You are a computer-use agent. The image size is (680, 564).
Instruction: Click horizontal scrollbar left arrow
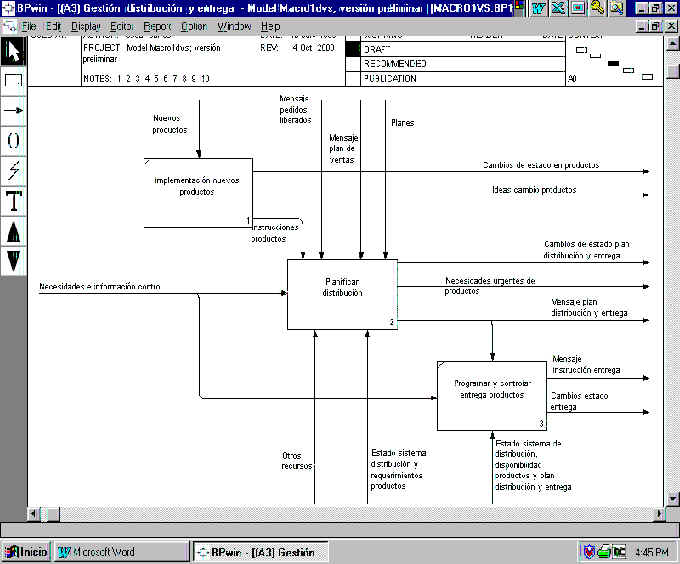click(x=33, y=514)
